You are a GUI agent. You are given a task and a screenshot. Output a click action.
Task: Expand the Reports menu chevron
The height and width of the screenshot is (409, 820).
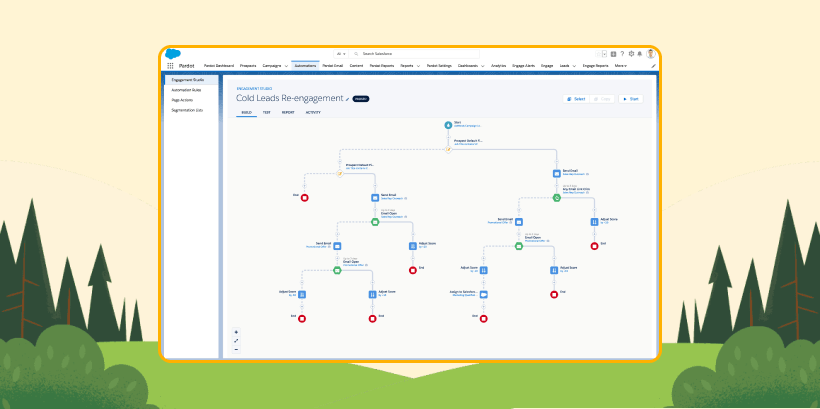[x=418, y=65]
